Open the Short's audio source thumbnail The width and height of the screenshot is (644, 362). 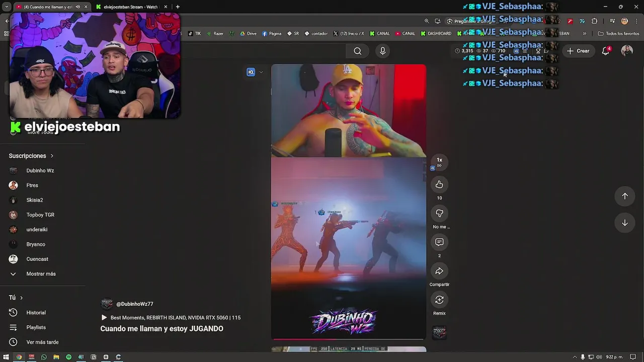439,332
